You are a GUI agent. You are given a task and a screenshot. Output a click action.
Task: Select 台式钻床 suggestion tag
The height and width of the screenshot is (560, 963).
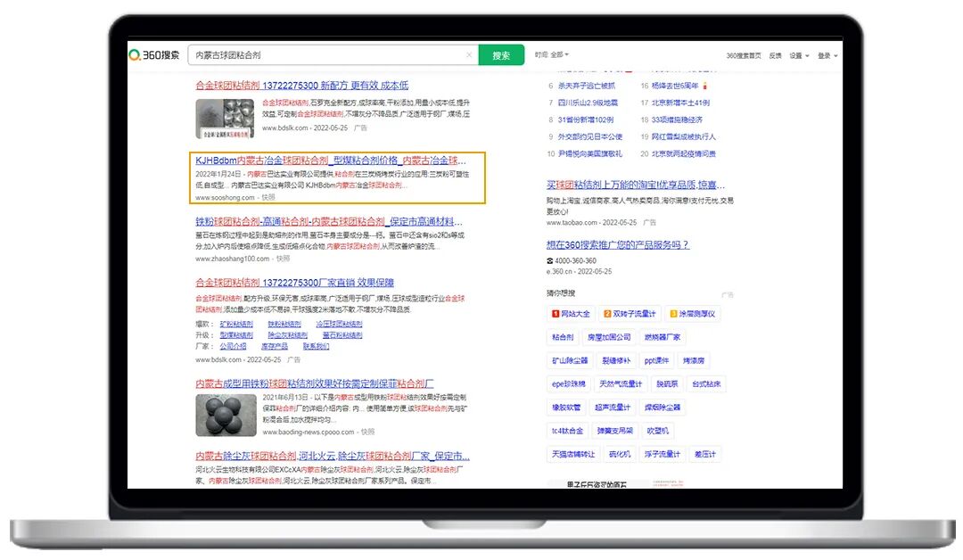coord(706,383)
